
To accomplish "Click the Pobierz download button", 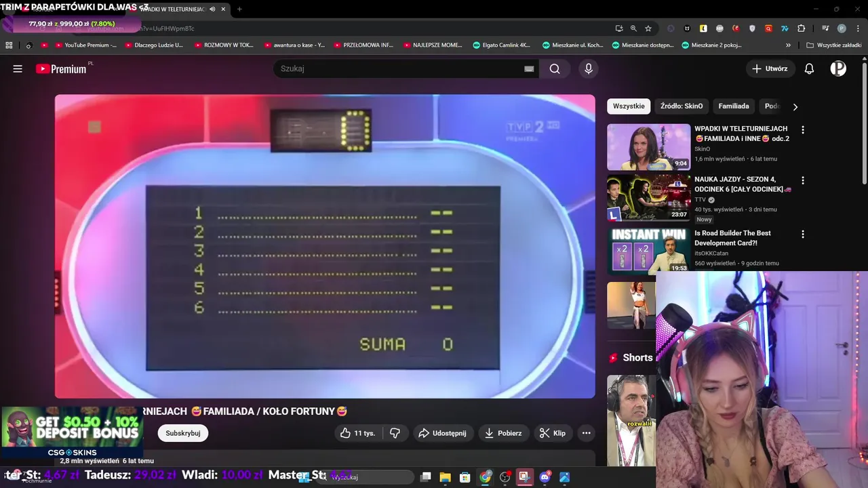I will [502, 433].
